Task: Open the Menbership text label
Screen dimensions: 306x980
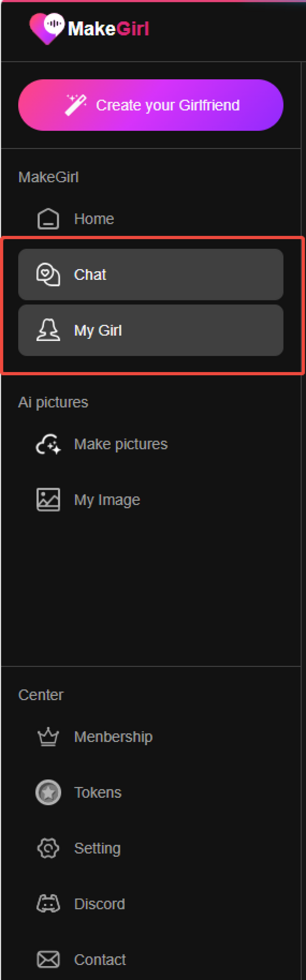Action: pyautogui.click(x=113, y=737)
